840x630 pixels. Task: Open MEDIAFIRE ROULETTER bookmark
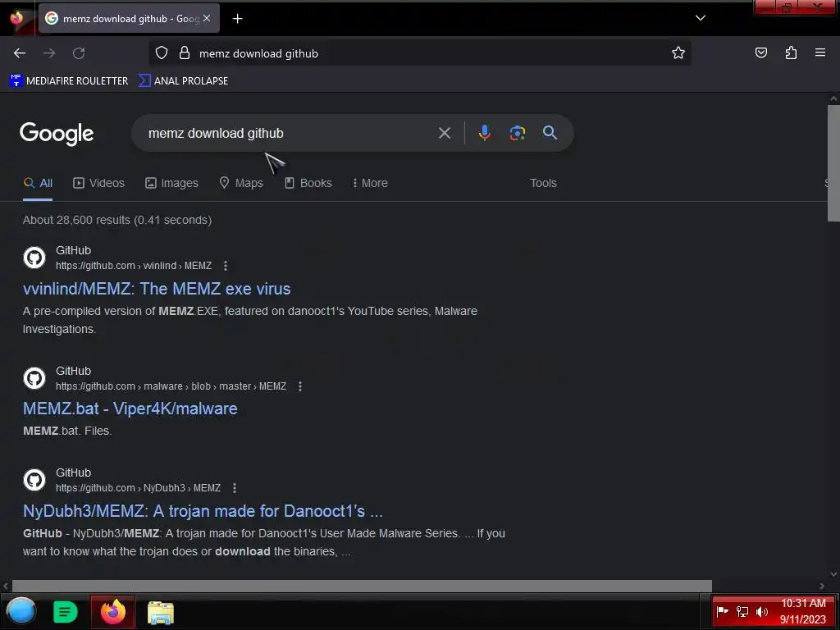[69, 81]
